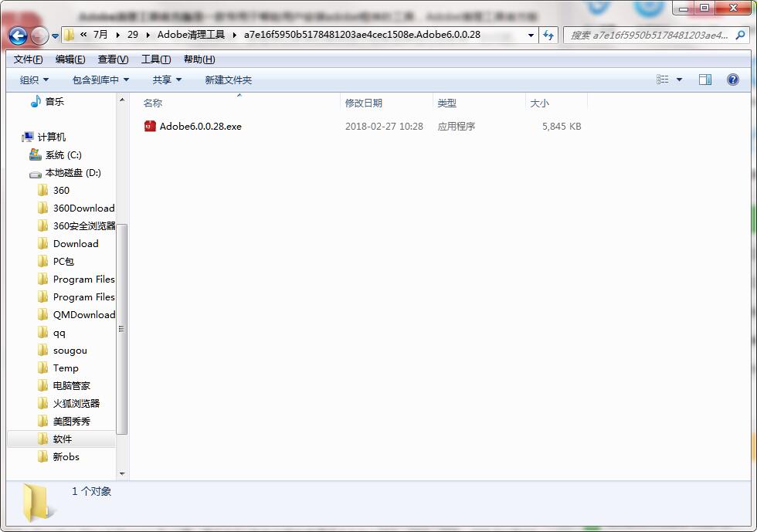757x532 pixels.
Task: Select the 7月 breadcrumb segment
Action: [100, 35]
